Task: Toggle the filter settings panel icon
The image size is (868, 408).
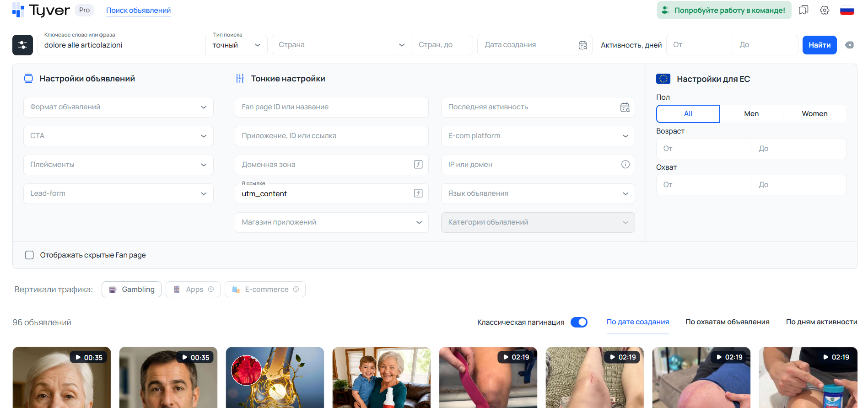Action: [x=22, y=45]
